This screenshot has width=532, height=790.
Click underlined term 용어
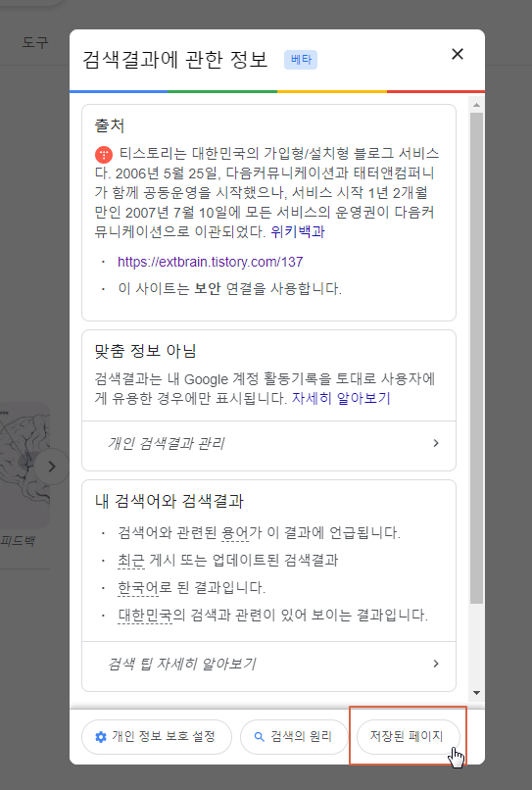pyautogui.click(x=235, y=533)
